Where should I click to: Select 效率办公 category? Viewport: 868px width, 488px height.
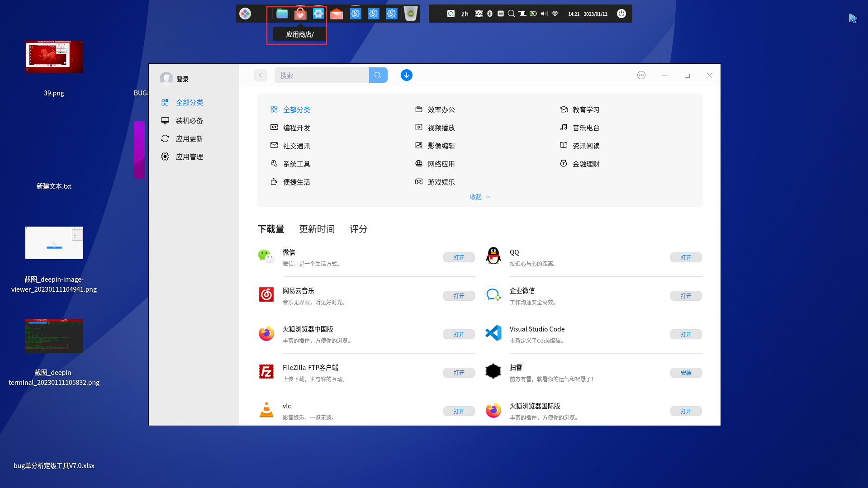coord(435,110)
